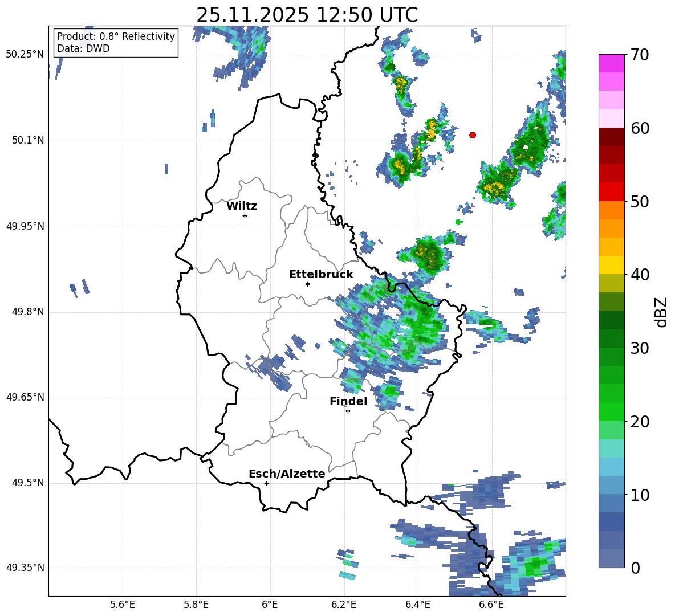The width and height of the screenshot is (675, 616).
Task: Click the 'Product: 0.8° Reflectivity' label
Action: pyautogui.click(x=116, y=36)
